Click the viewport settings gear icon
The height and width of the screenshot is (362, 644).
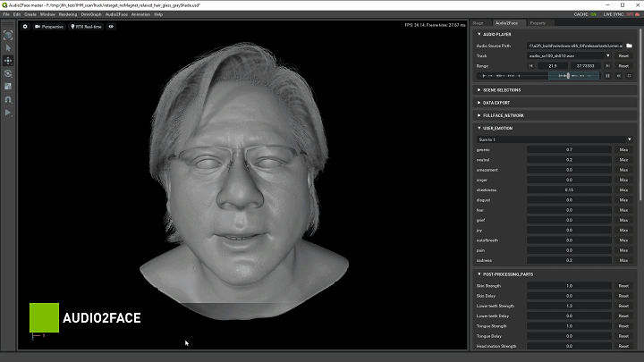[25, 26]
